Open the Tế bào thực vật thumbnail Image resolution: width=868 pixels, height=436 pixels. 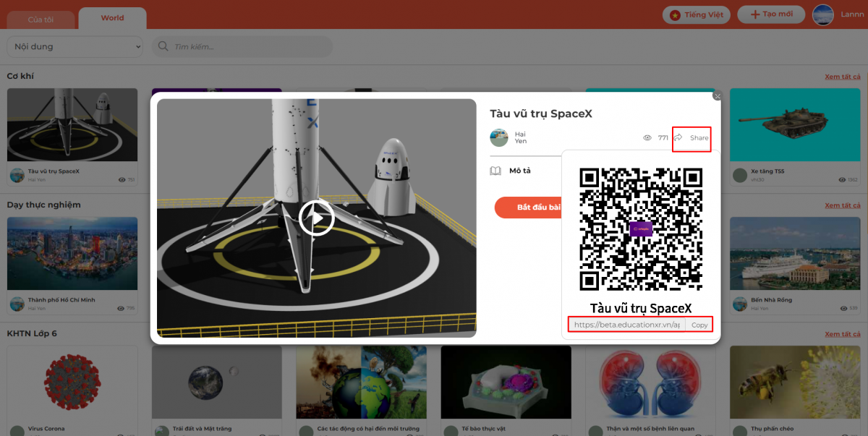tap(506, 382)
